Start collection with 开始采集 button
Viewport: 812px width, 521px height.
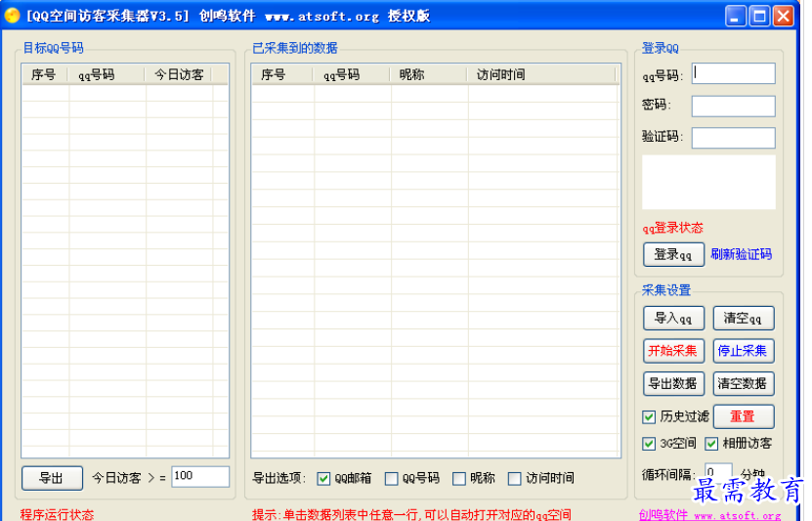pos(673,351)
